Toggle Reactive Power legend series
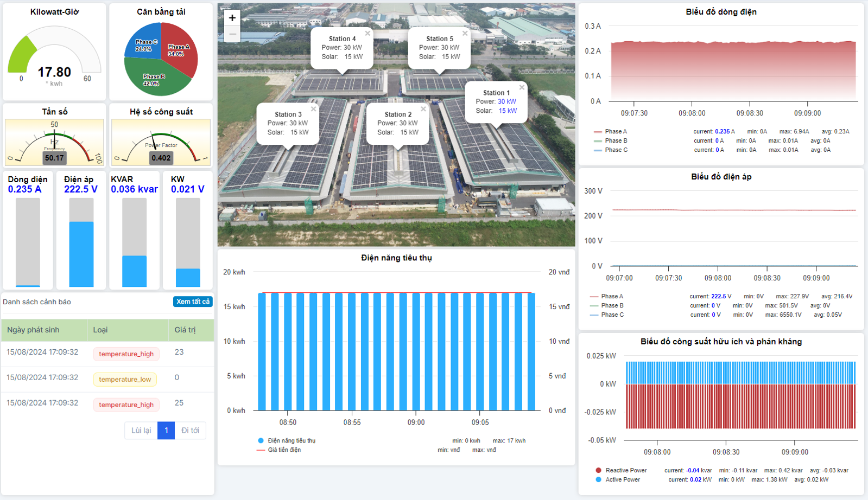Viewport: 868px width, 500px height. [x=625, y=471]
